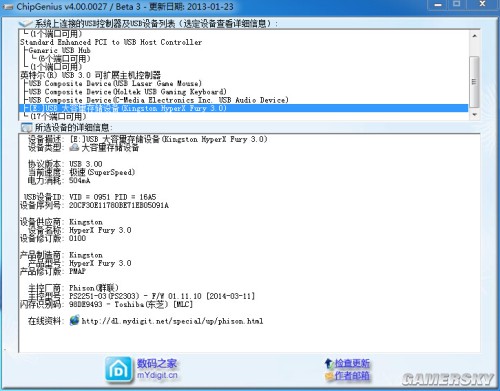Image resolution: width=500 pixels, height=391 pixels.
Task: Open the 作者邮箱 author email link
Action: (352, 376)
